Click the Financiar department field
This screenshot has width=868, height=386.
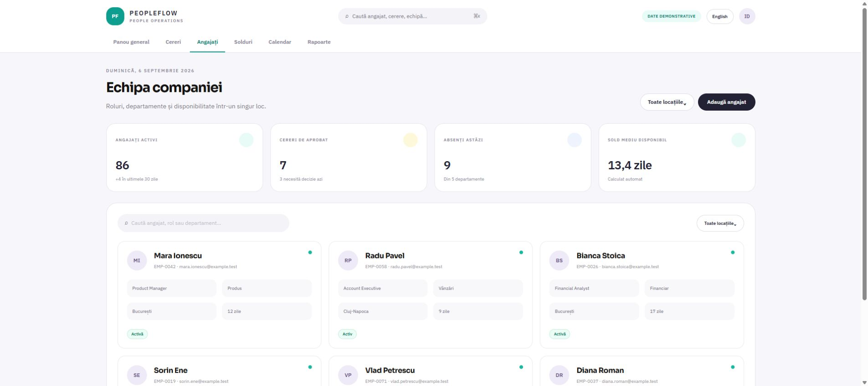click(689, 288)
